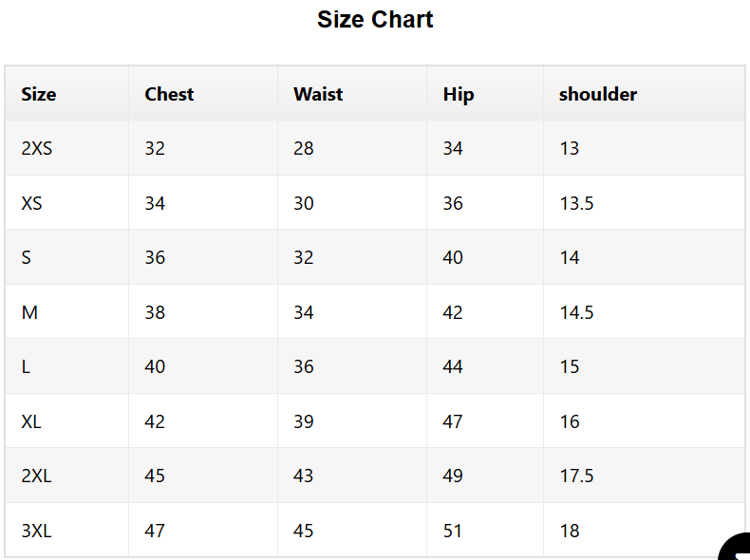The image size is (750, 560).
Task: Select the XL size cell
Action: [x=31, y=421]
